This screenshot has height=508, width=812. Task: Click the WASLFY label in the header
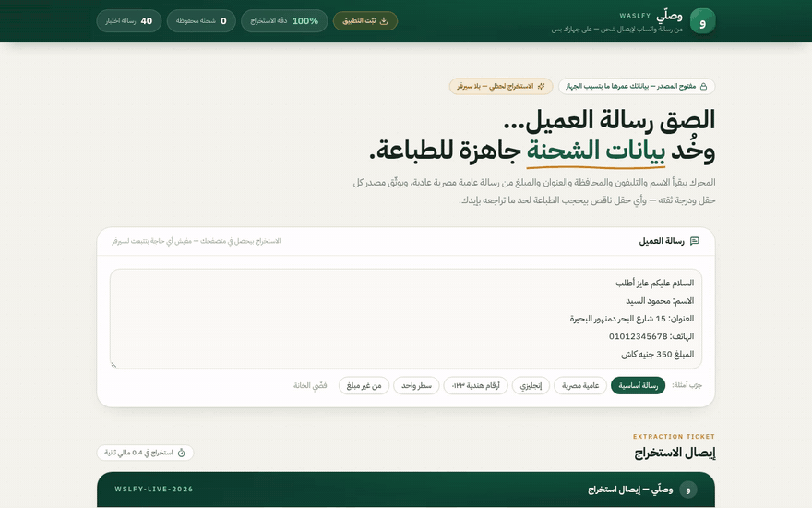click(x=635, y=16)
